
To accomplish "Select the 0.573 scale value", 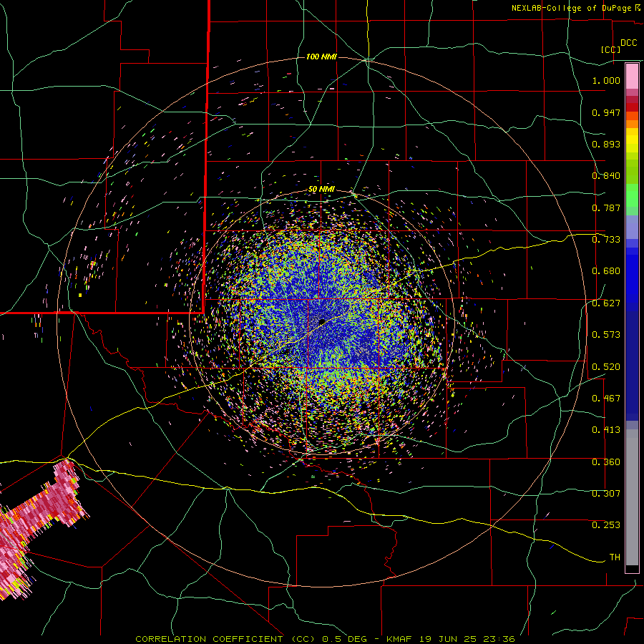I will (606, 335).
